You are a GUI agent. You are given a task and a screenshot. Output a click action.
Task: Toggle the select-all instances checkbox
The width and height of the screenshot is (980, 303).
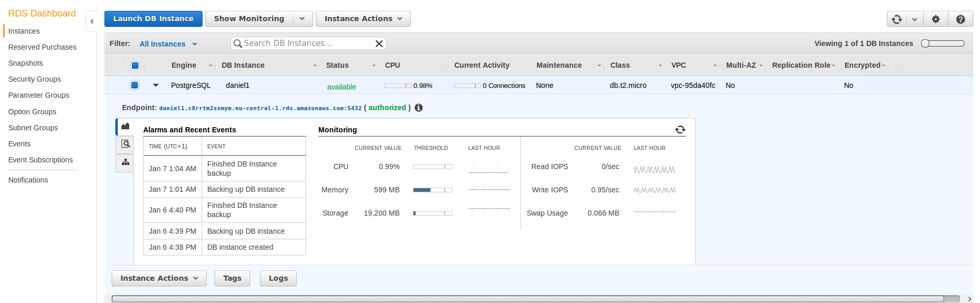135,65
